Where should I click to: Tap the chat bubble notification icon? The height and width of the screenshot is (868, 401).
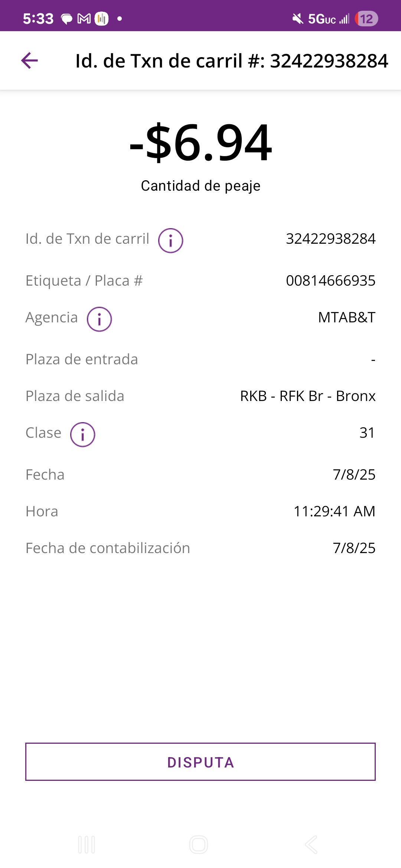pyautogui.click(x=66, y=19)
